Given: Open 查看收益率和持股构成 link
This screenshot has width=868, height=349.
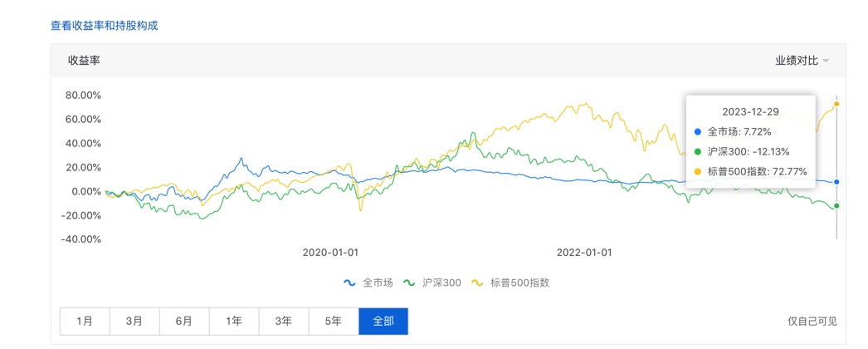Looking at the screenshot, I should 105,26.
